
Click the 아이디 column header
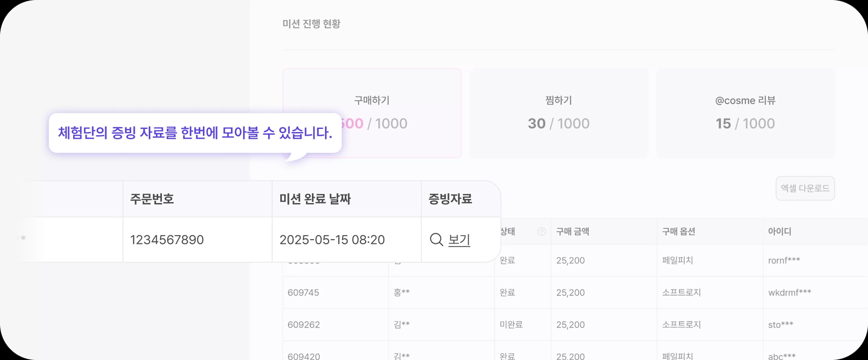pos(779,232)
